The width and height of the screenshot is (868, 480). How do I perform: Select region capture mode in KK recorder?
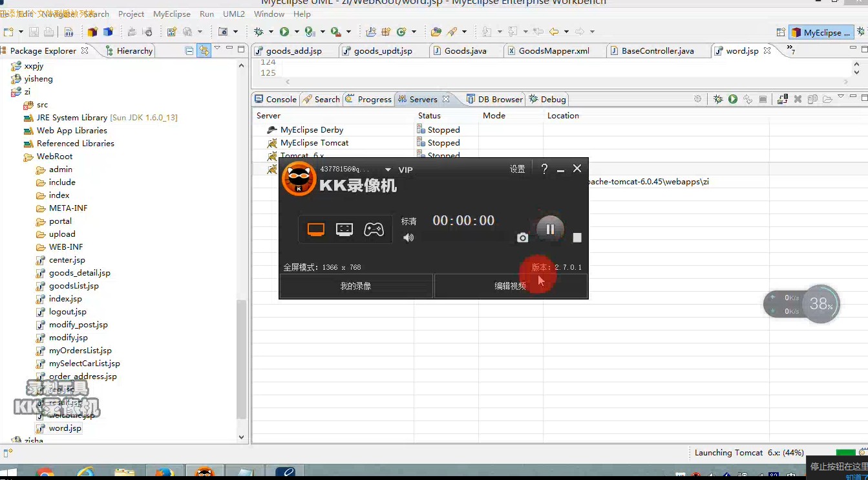coord(344,230)
